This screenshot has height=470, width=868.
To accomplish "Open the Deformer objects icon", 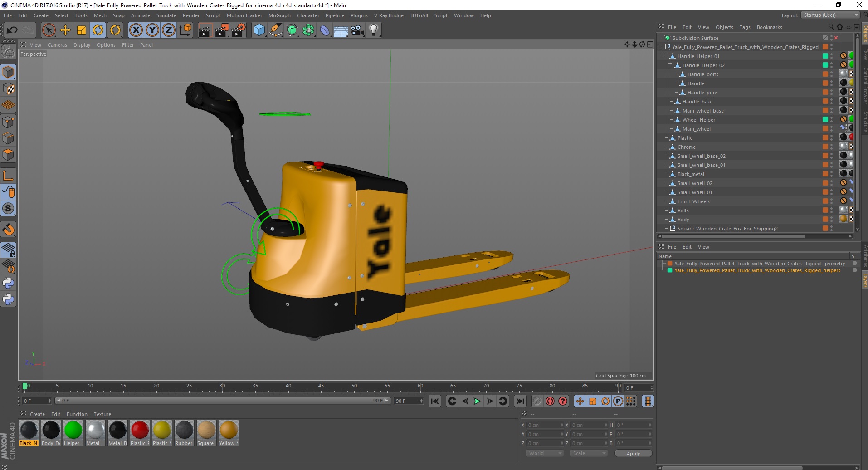I will coord(325,30).
